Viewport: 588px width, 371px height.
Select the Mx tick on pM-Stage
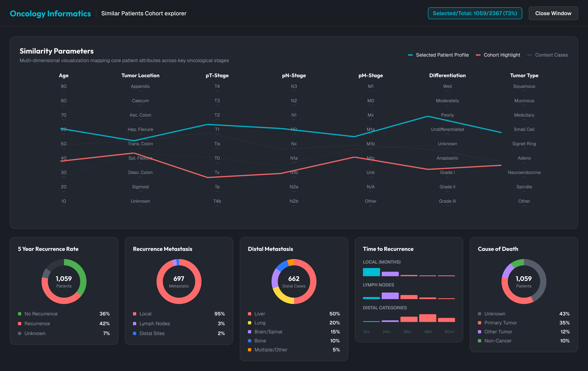click(371, 115)
